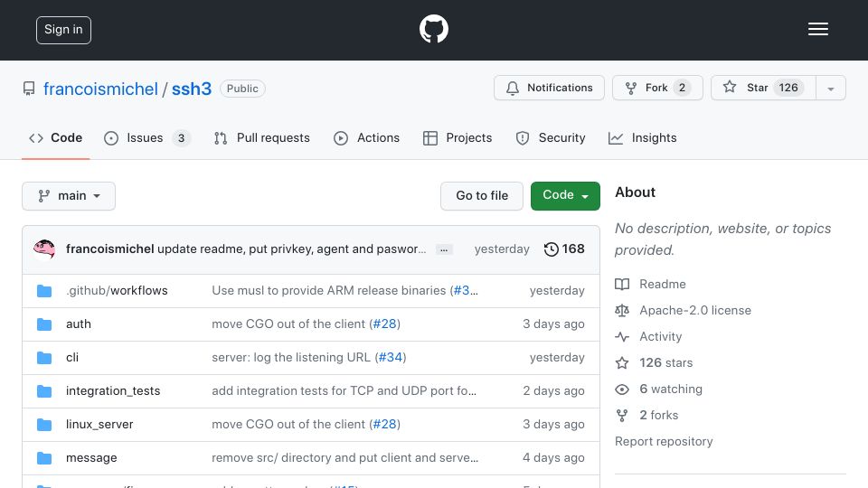Click the folder icon for .github/workflows
The image size is (868, 488).
point(44,291)
